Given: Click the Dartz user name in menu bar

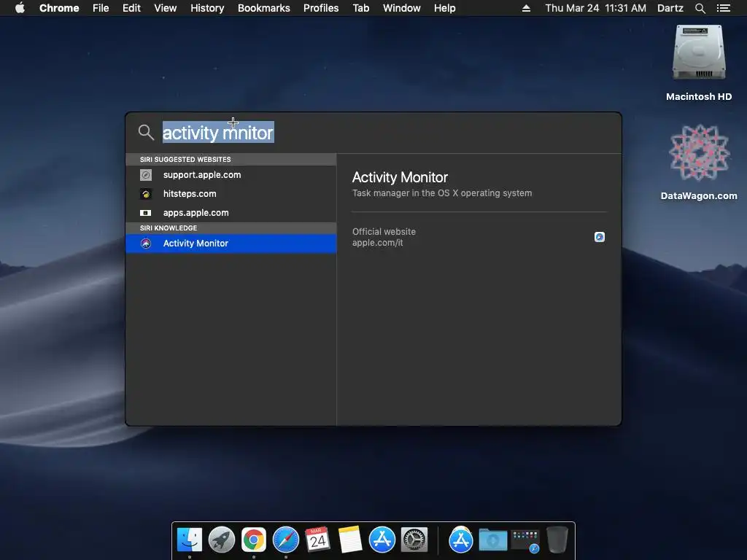Looking at the screenshot, I should click(x=670, y=8).
